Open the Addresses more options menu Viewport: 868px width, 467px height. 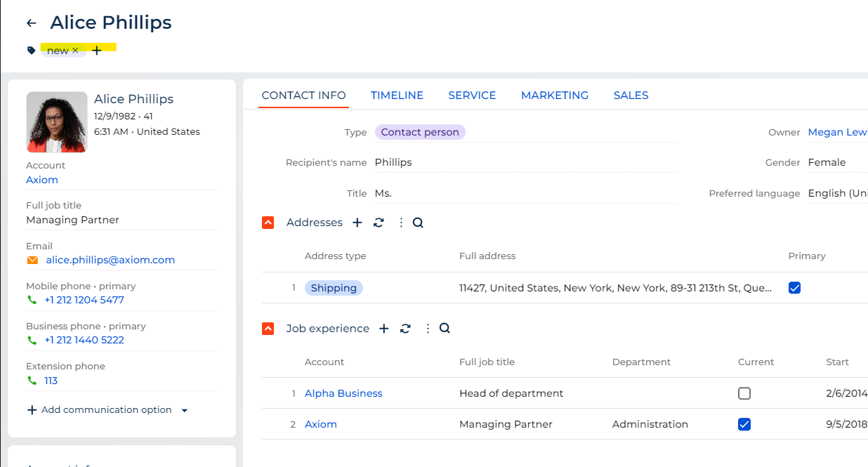[x=401, y=223]
